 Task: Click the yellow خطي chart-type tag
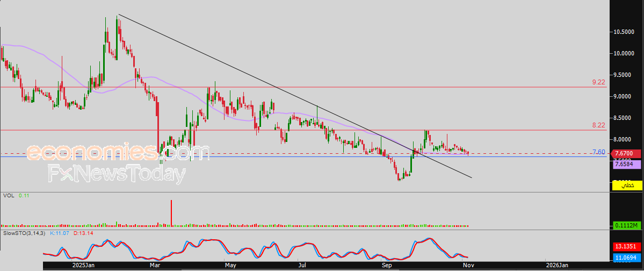[x=627, y=186]
